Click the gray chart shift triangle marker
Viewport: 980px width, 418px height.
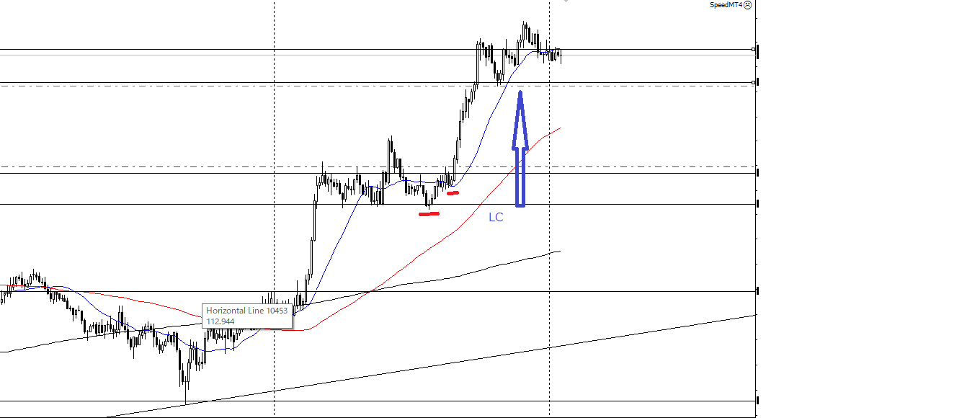566,1
